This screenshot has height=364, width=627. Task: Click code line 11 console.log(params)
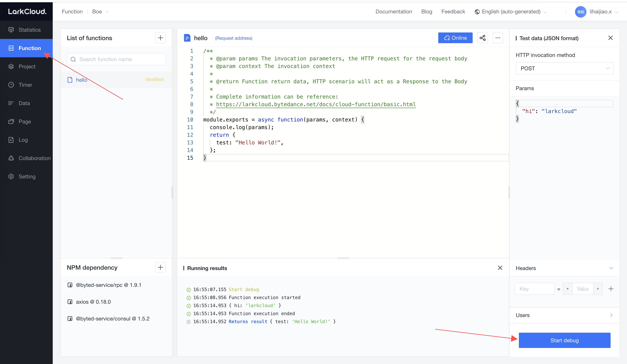pos(242,127)
